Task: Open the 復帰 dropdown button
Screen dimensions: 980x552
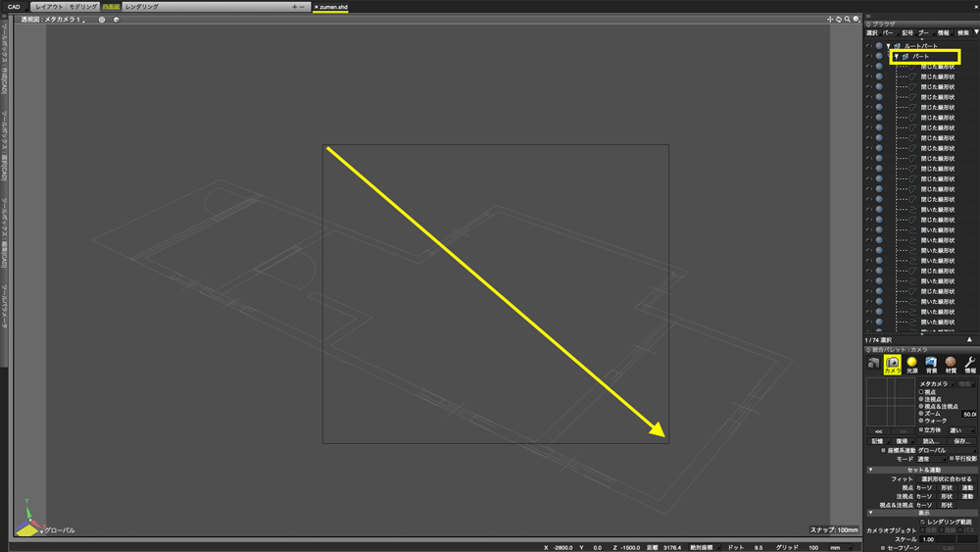Action: tap(904, 441)
